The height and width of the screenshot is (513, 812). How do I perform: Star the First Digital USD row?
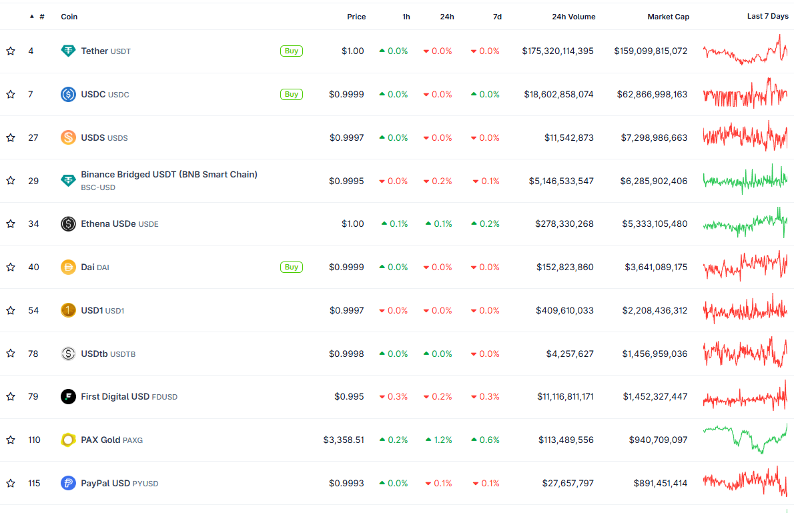coord(11,397)
